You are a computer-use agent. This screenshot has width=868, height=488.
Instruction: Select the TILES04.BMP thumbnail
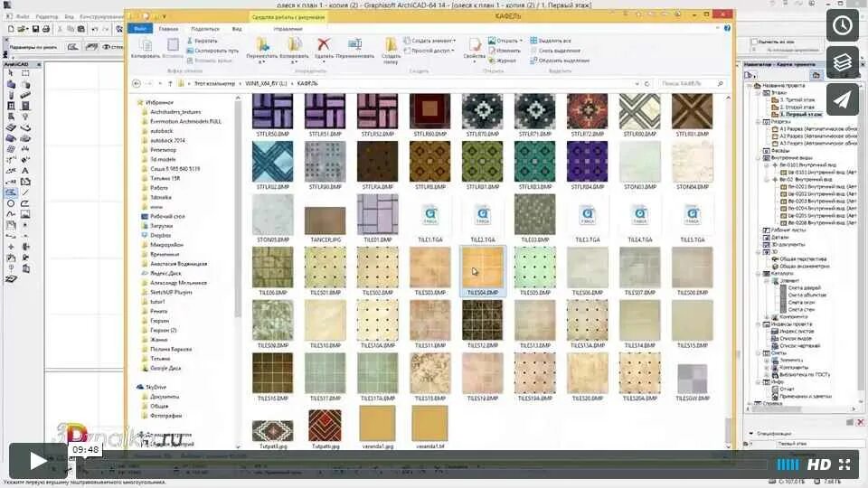pos(483,271)
